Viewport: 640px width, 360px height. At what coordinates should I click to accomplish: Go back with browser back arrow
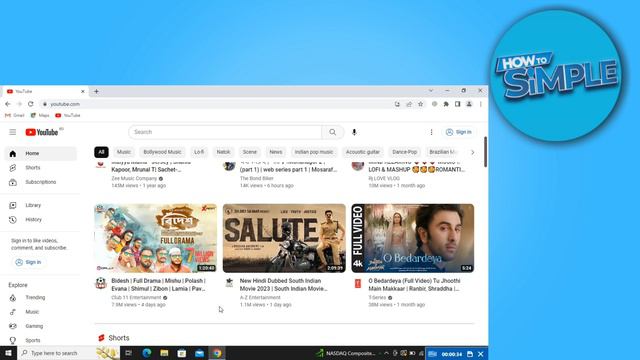(x=8, y=104)
